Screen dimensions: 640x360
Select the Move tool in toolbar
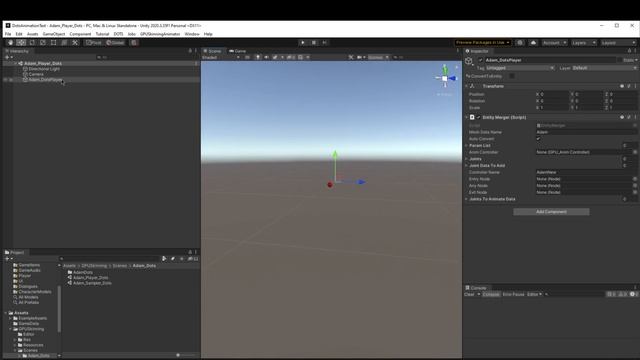click(x=21, y=42)
